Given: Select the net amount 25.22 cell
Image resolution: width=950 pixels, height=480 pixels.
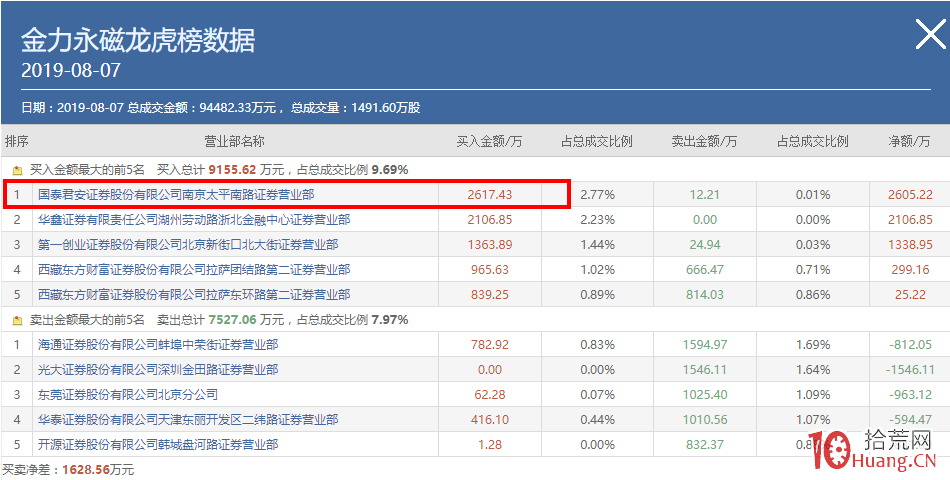Looking at the screenshot, I should 909,295.
